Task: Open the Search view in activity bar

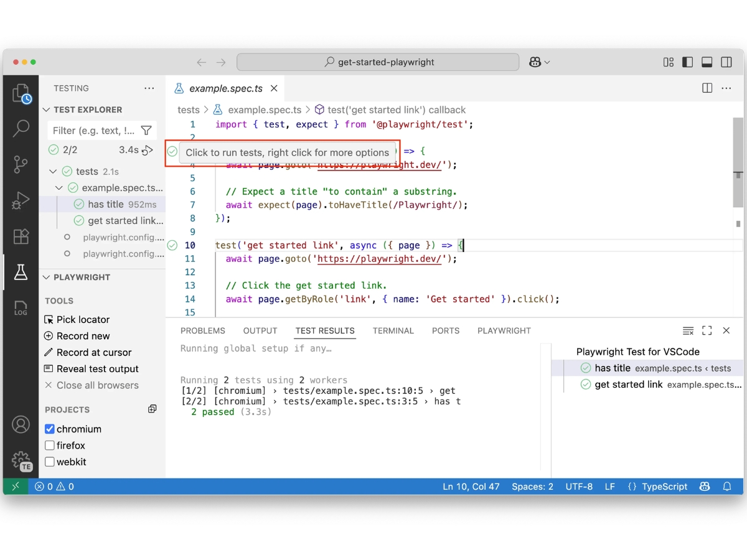Action: point(21,129)
